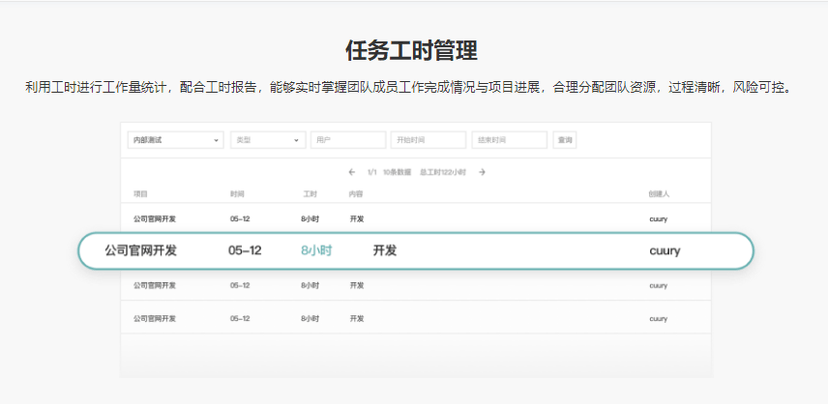Click the 内容 column header
This screenshot has height=404, width=828.
point(356,194)
